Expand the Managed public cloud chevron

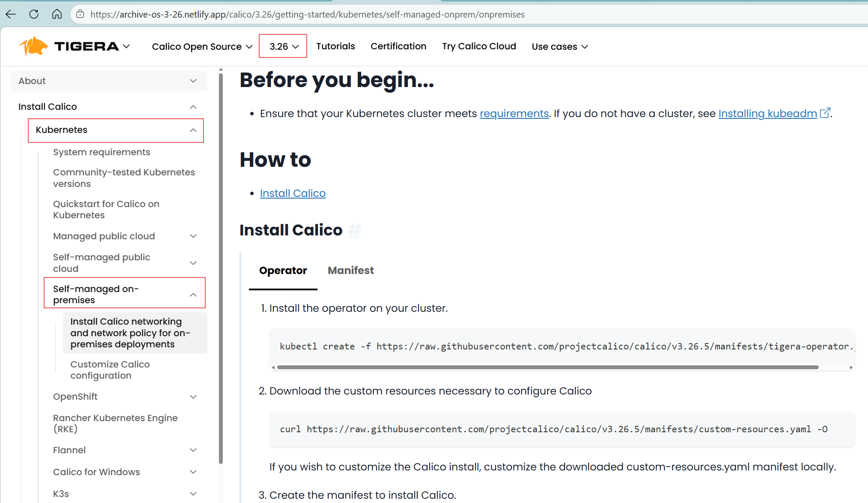click(193, 236)
